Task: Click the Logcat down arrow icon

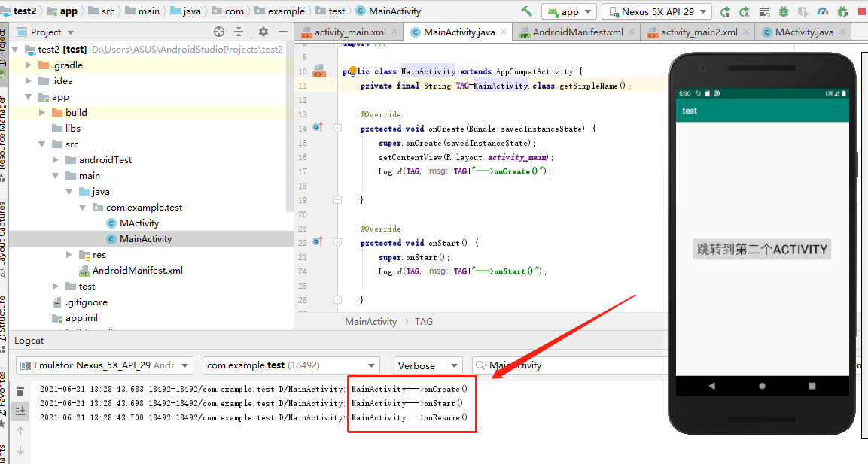Action: 20,450
